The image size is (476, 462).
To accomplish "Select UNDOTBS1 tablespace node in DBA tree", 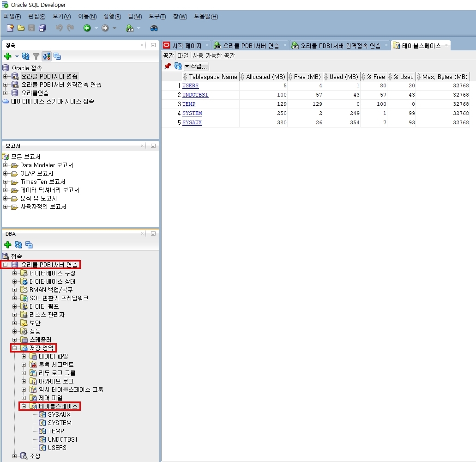I will [62, 439].
